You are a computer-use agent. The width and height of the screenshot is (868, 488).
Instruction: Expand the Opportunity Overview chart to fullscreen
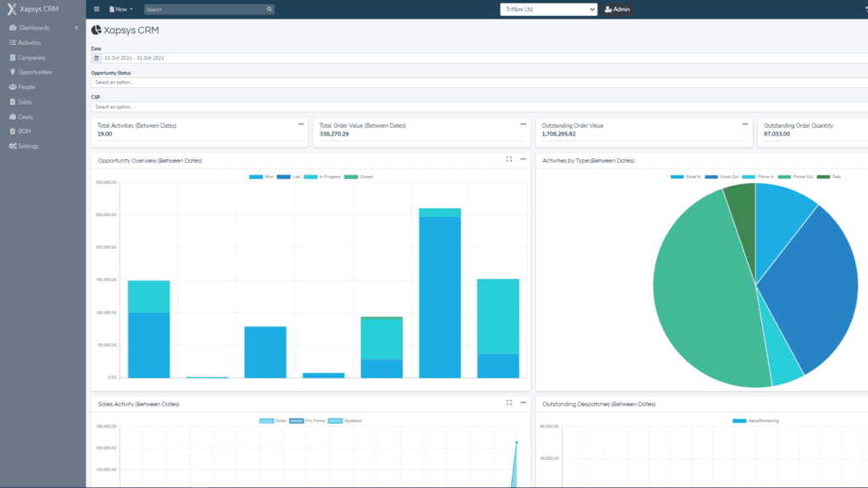[x=509, y=159]
